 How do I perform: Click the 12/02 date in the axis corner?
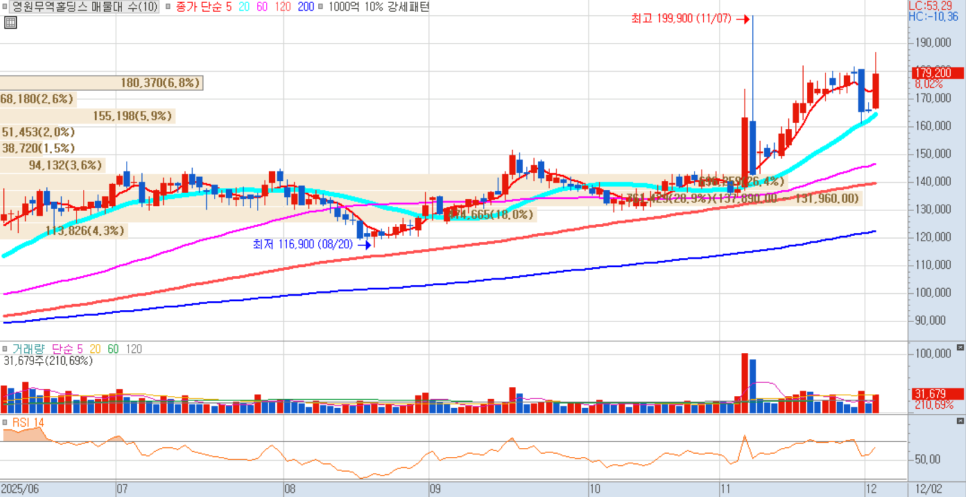click(928, 488)
